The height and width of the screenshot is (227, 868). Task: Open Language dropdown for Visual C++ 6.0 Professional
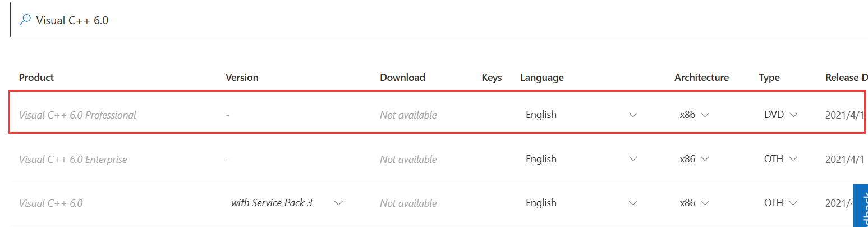[581, 115]
